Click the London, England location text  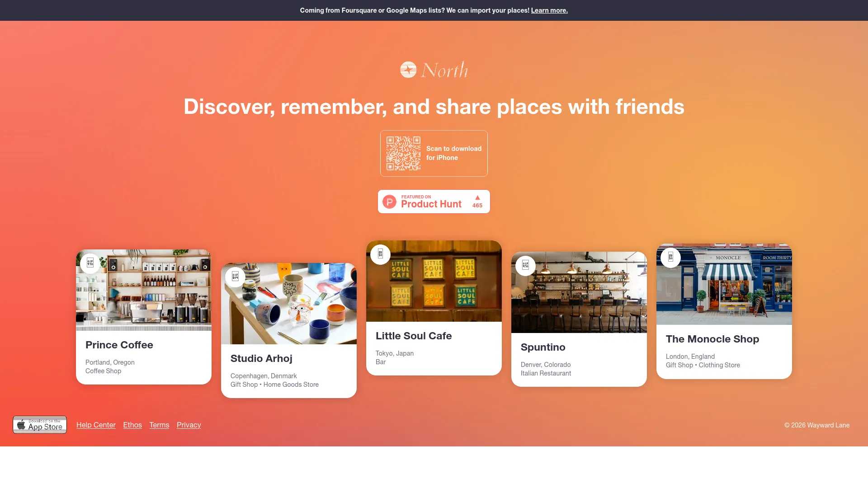[x=690, y=357]
